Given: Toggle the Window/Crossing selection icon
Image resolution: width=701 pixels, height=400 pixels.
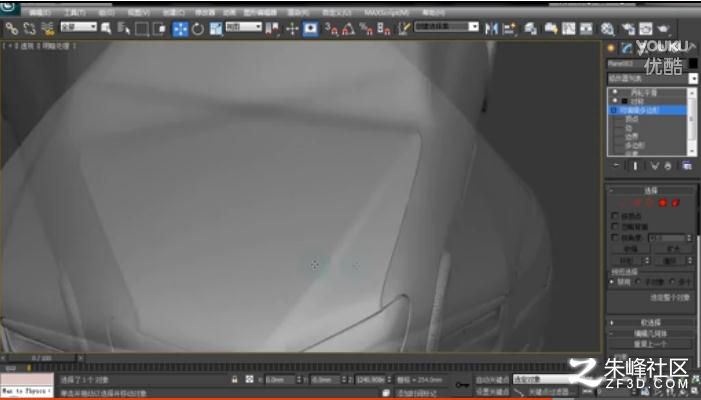Looking at the screenshot, I should pyautogui.click(x=159, y=29).
